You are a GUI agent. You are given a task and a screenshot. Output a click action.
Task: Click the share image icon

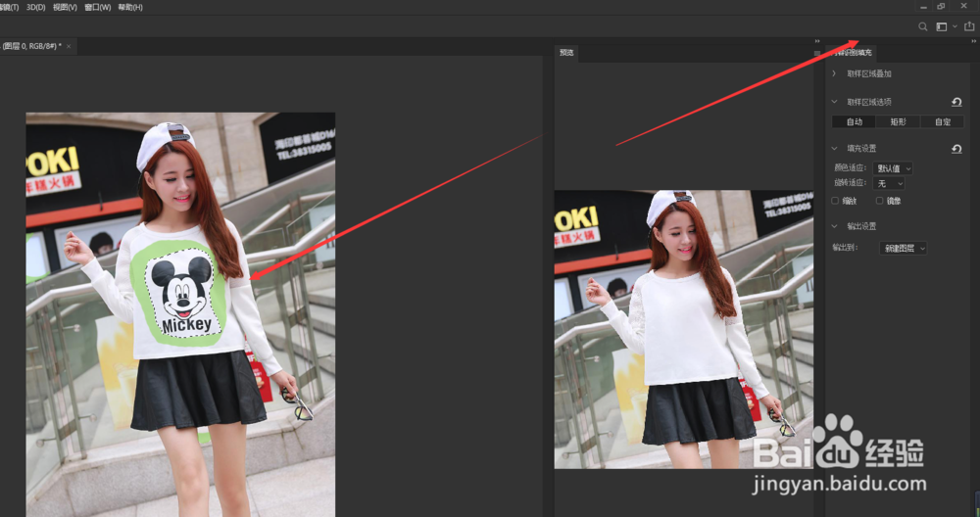pos(969,26)
